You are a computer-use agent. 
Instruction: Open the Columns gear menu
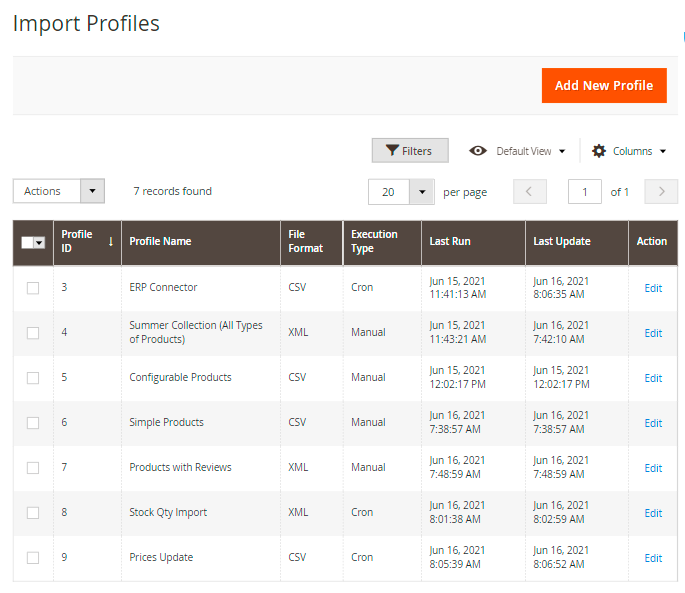pyautogui.click(x=628, y=151)
